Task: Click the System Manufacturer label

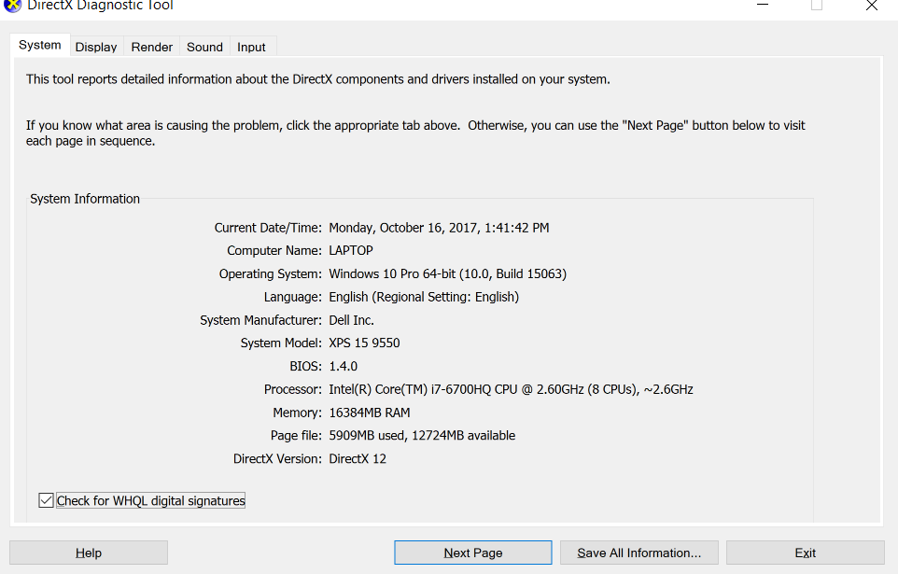Action: (x=260, y=320)
